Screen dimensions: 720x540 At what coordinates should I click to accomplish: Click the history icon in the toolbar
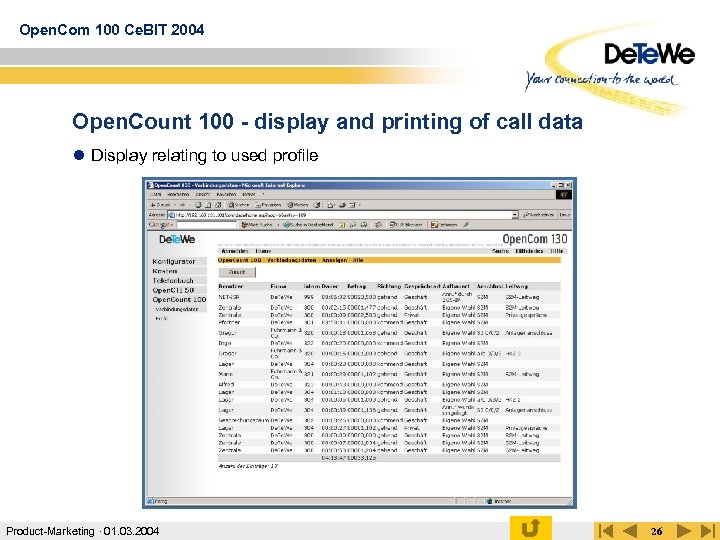317,205
